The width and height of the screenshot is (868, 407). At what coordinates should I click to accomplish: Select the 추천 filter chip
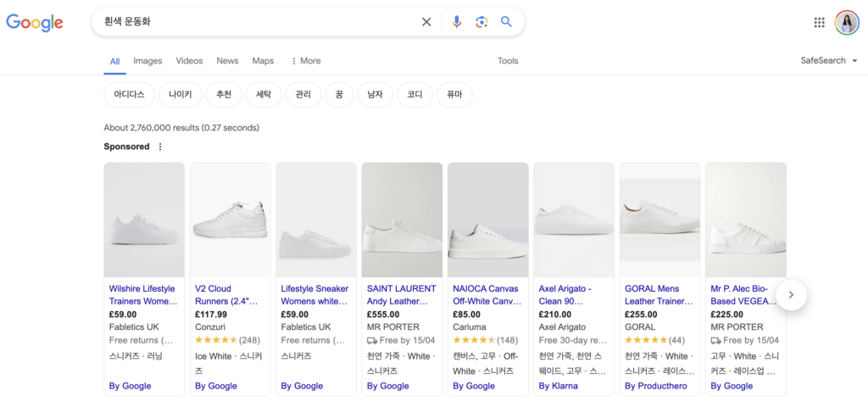point(224,95)
